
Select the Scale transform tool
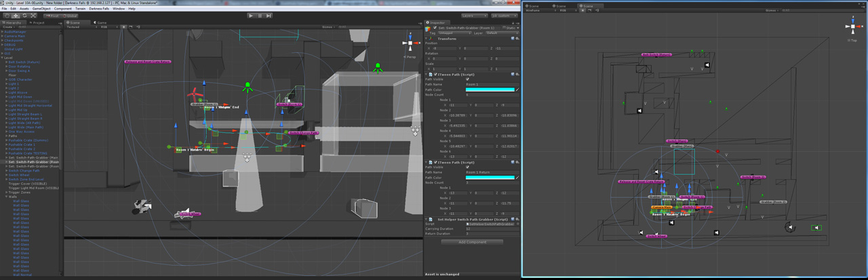[x=33, y=16]
